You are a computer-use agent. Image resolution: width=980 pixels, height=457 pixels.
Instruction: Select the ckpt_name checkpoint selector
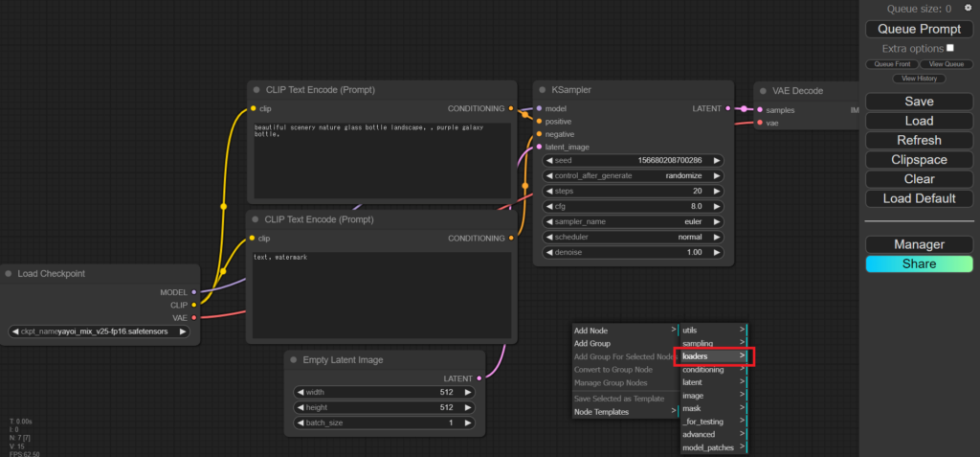(100, 332)
